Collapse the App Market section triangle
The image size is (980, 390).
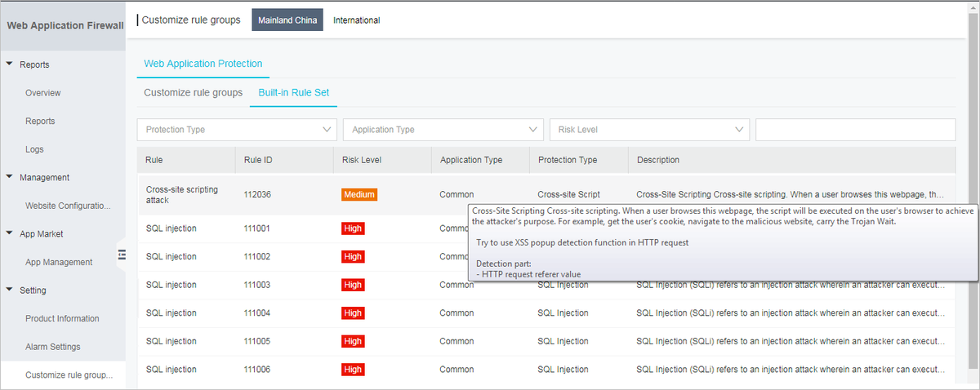coord(9,233)
